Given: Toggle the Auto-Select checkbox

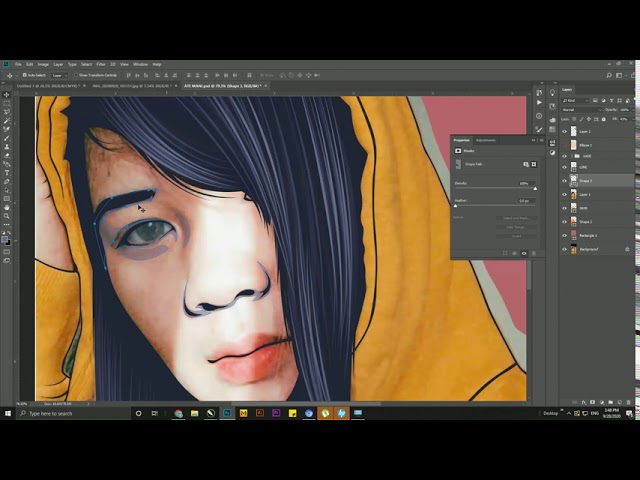Looking at the screenshot, I should [24, 75].
